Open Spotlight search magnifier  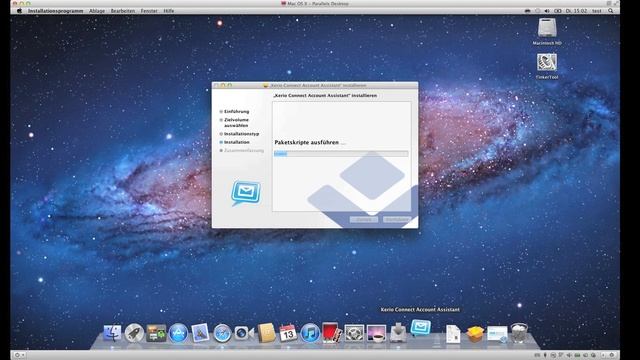coord(611,11)
